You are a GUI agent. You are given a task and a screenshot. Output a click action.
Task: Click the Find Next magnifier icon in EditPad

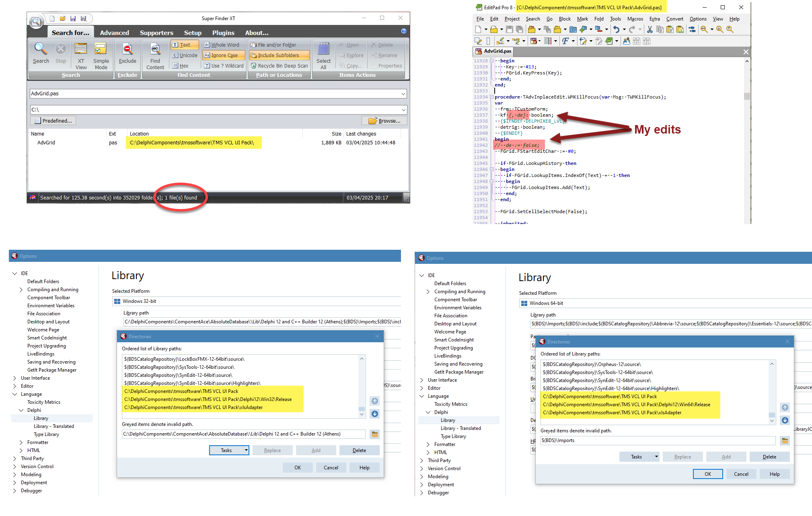click(x=720, y=29)
